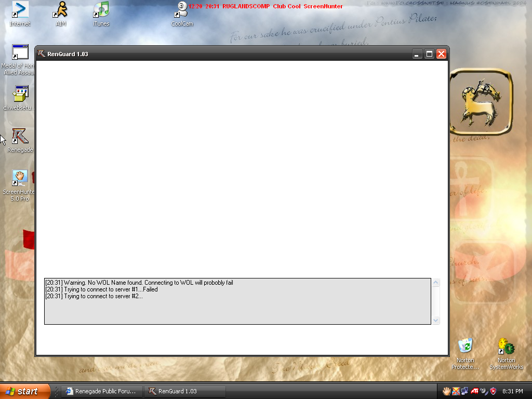Open the iTunes desktop shortcut
Screen dimensions: 532x399
(x=101, y=10)
